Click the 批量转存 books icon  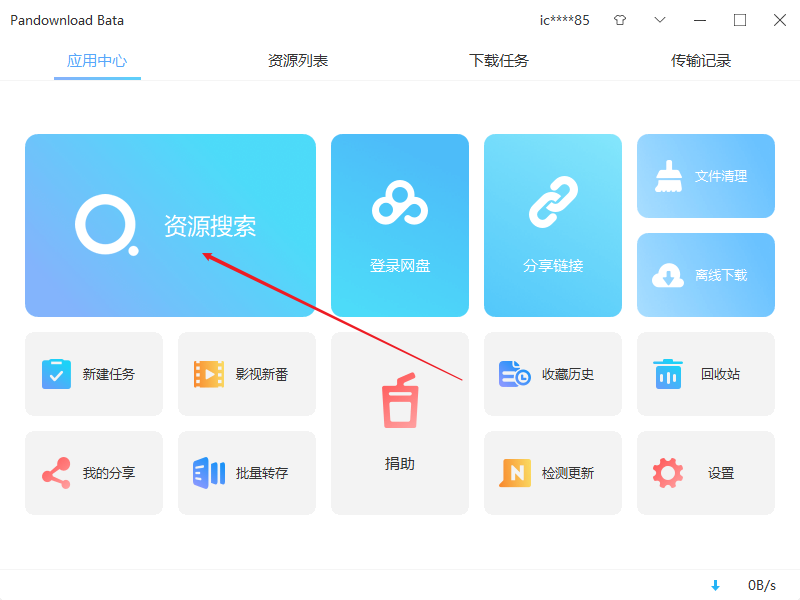click(x=209, y=473)
